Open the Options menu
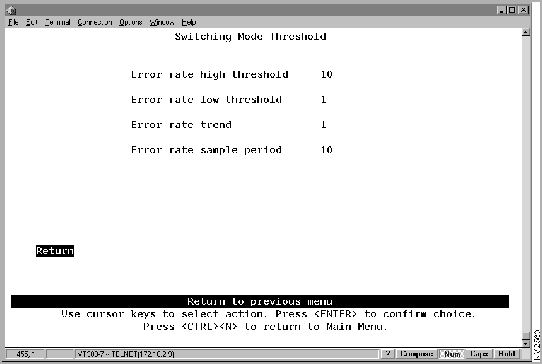This screenshot has width=542, height=364. click(x=131, y=22)
